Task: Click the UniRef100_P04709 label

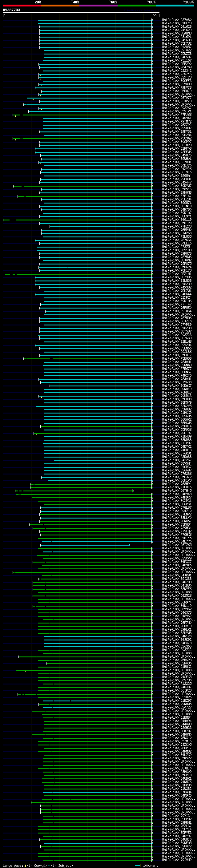Action: pos(177,67)
